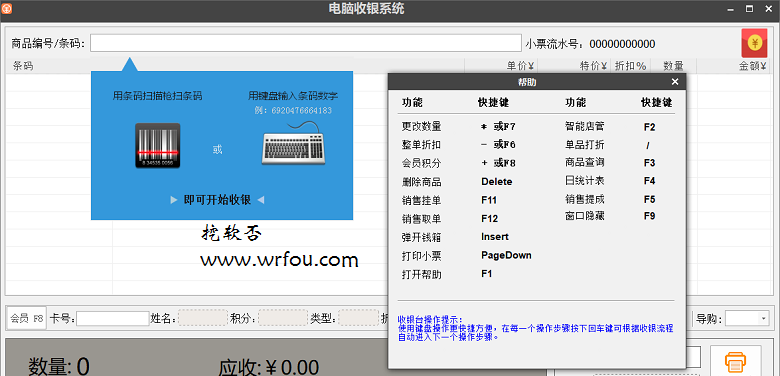Screen dimensions: 780x376
Task: Click 弹开钱箱 in help list
Action: pos(421,237)
